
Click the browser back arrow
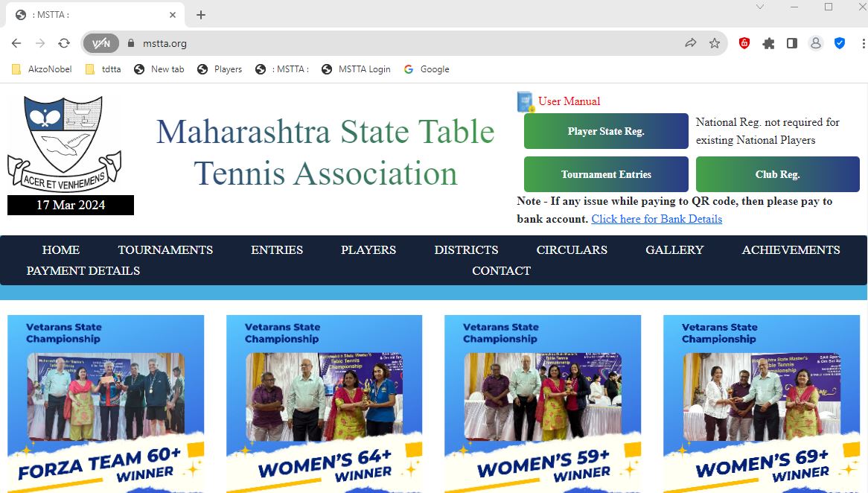pos(16,43)
